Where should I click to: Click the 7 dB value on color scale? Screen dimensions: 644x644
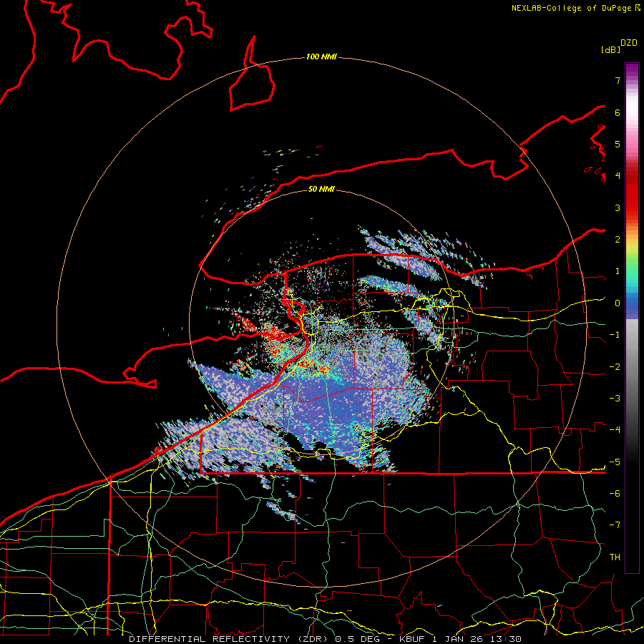[x=618, y=80]
